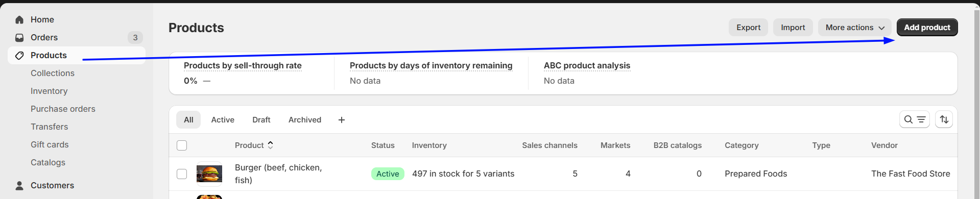Open Products by sell-through rate report

click(243, 65)
